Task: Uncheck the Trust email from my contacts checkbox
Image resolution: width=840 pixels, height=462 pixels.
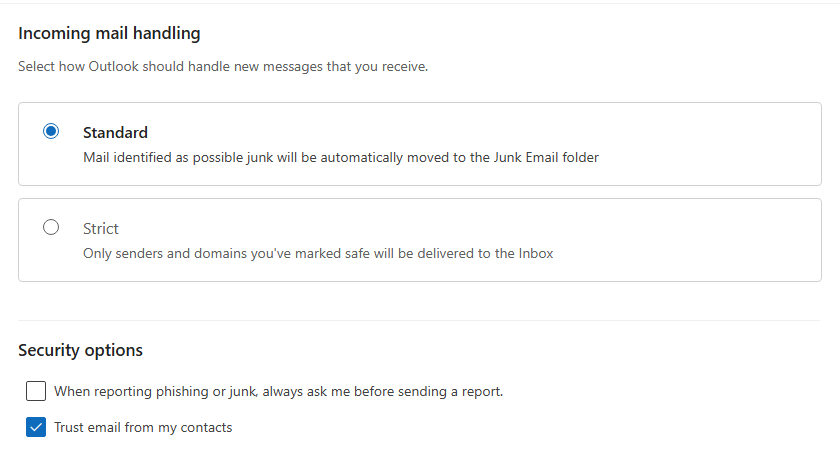Action: click(x=36, y=427)
